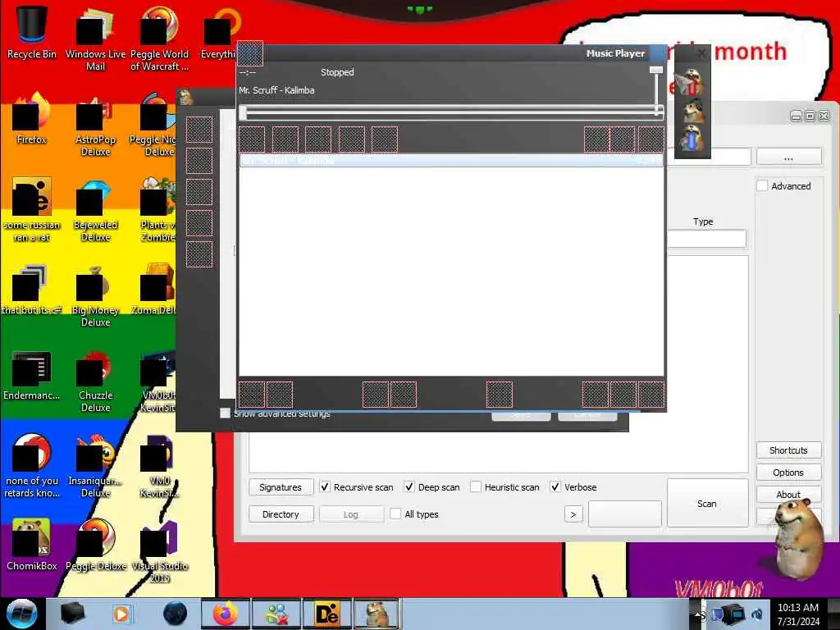
Task: Launch Peggle Deluxe from the desktop
Action: 95,545
